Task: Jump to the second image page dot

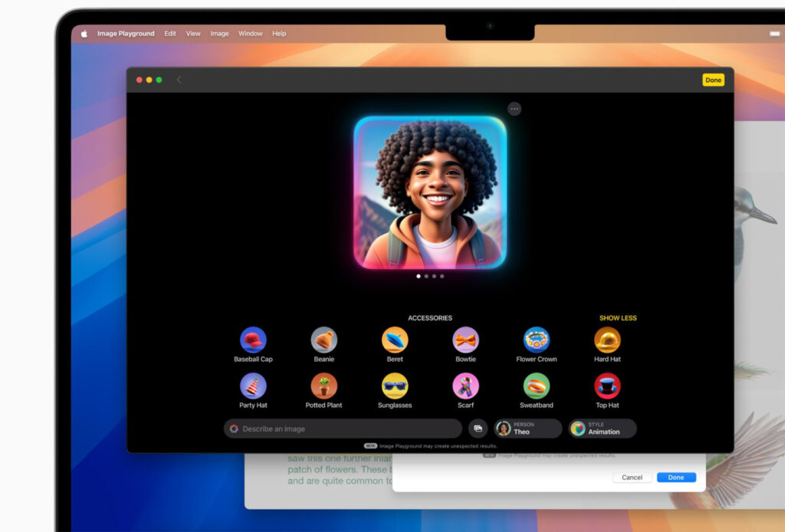Action: (426, 276)
